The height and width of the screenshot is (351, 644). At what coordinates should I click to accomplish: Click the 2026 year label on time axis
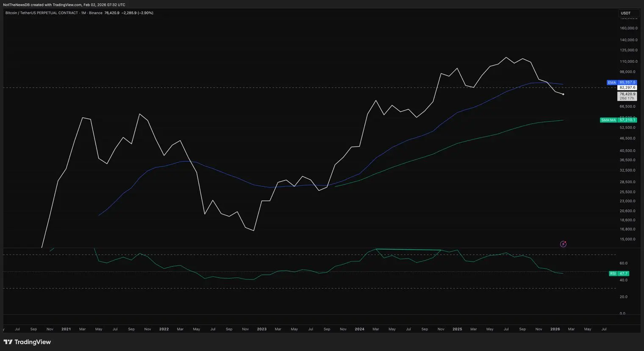[555, 329]
